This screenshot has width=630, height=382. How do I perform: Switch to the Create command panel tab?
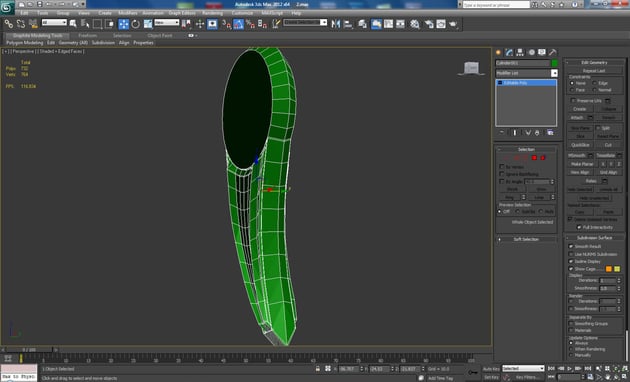click(x=499, y=52)
